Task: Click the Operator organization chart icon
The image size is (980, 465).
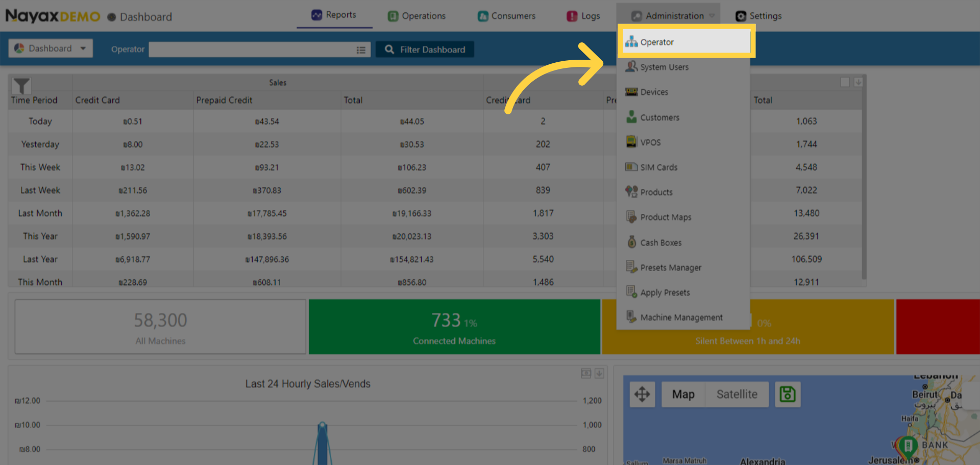Action: tap(631, 41)
